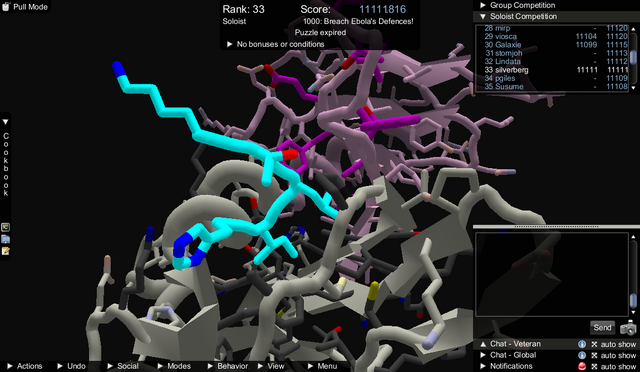
Task: Click the red status icon for Notifications
Action: coord(582,366)
